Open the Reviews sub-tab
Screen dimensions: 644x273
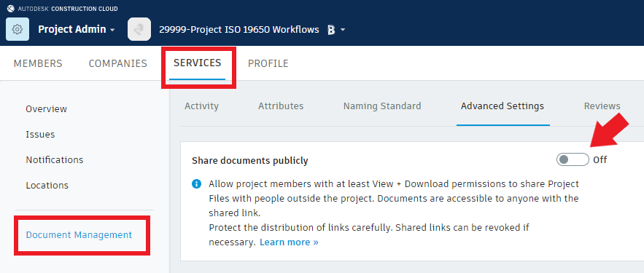coord(602,106)
